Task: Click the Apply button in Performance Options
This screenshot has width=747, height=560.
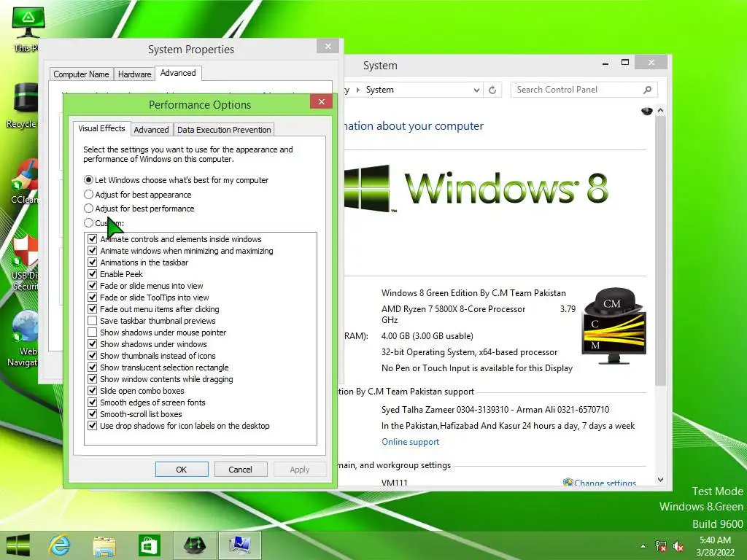Action: coord(300,470)
